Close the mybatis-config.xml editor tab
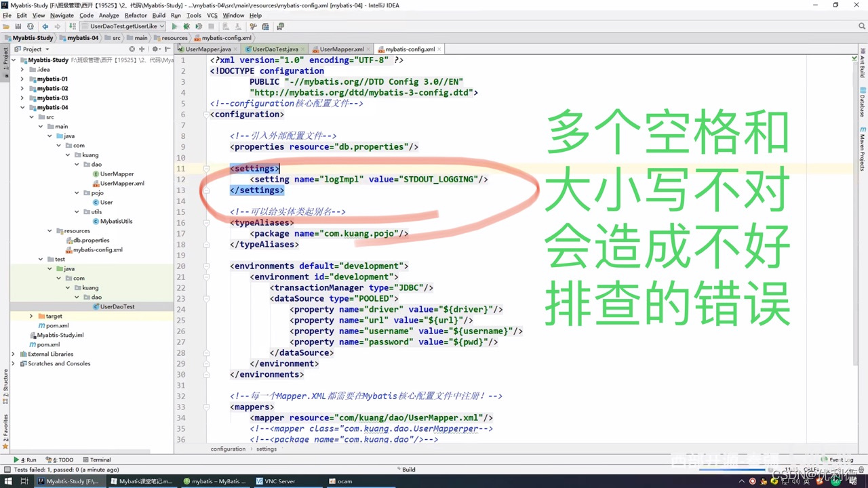Screen dimensions: 868x488 click(x=440, y=49)
